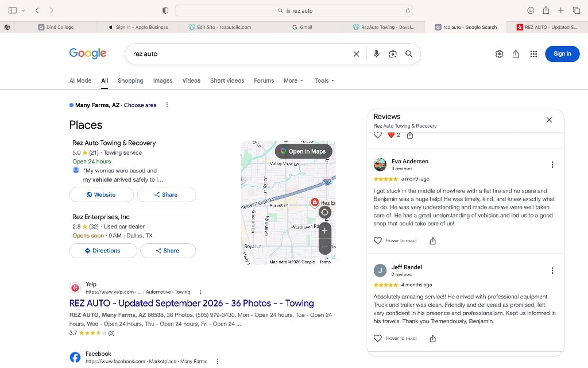The image size is (588, 368).
Task: Zoom out on the map
Action: tap(325, 247)
